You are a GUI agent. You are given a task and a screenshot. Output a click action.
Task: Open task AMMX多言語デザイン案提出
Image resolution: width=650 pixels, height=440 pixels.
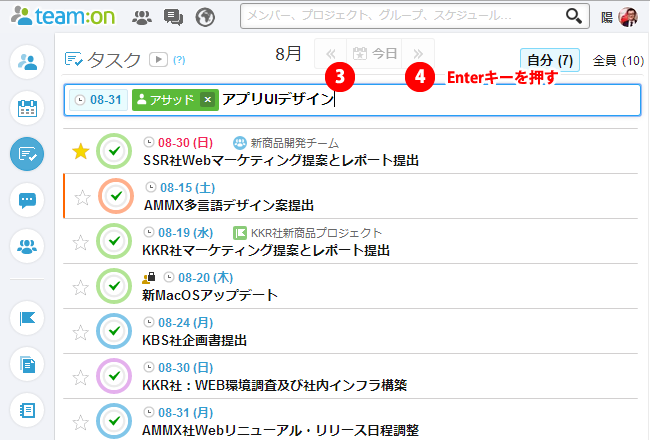coord(229,205)
